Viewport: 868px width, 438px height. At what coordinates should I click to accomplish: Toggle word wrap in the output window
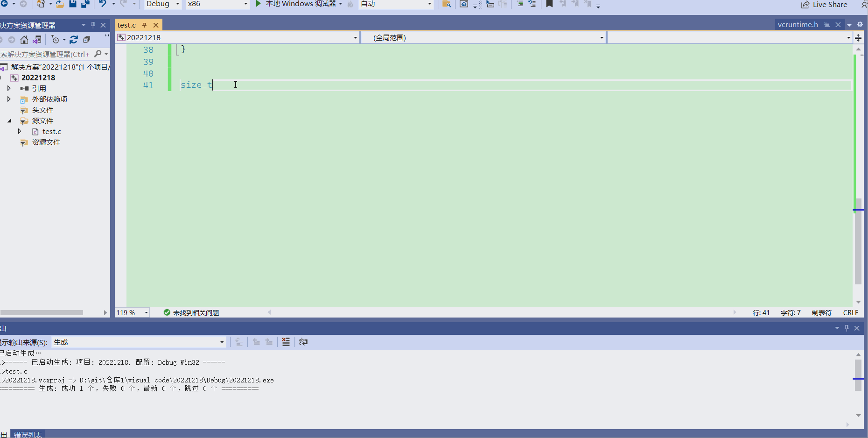(303, 342)
